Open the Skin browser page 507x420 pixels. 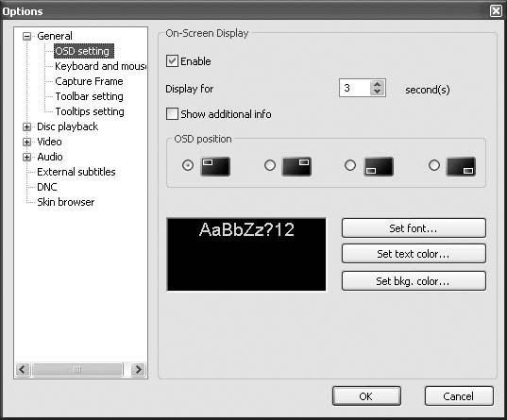pos(66,202)
